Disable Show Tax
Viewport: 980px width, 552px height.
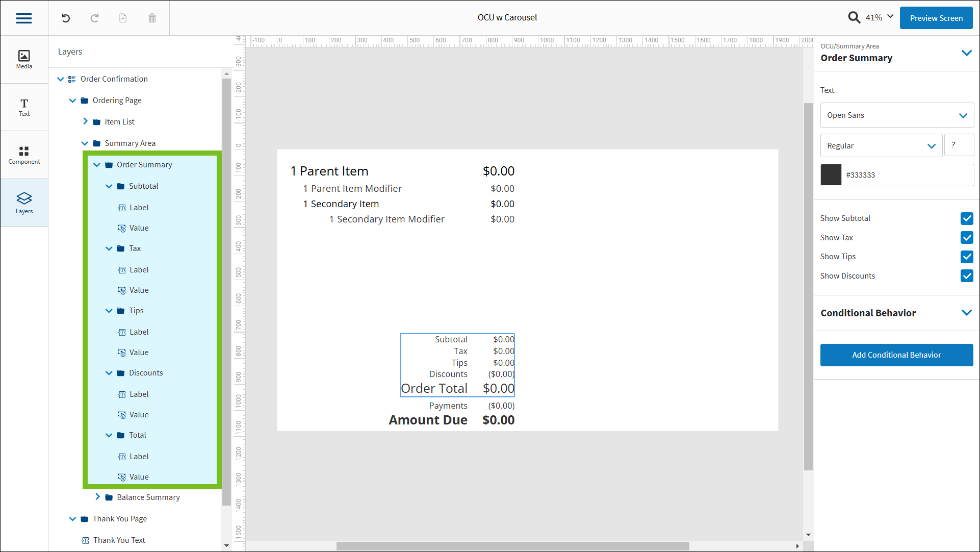pos(967,237)
